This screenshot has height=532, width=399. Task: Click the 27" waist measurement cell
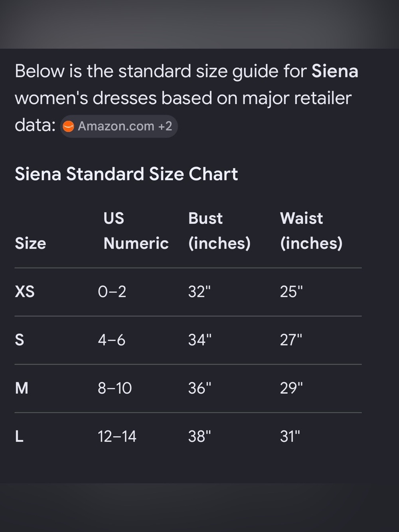point(291,340)
